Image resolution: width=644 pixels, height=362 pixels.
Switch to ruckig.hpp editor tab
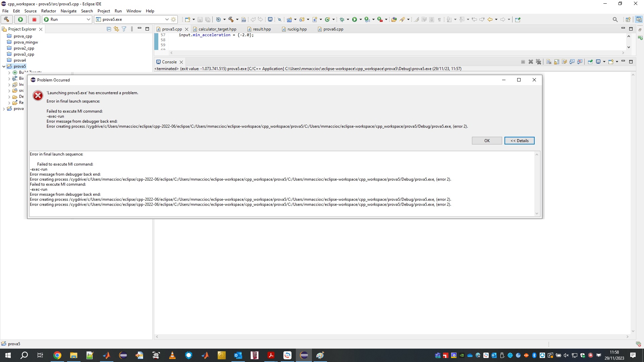tap(294, 29)
